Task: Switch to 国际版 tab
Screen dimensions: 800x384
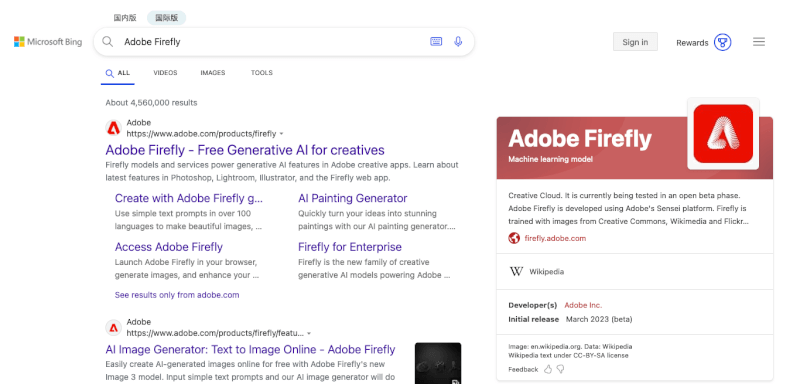Action: pos(166,18)
